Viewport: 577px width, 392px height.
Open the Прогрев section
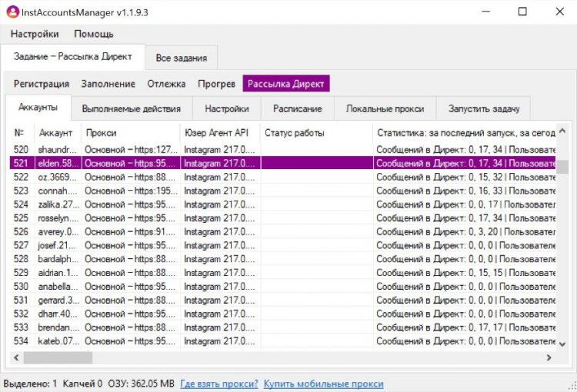coord(216,84)
